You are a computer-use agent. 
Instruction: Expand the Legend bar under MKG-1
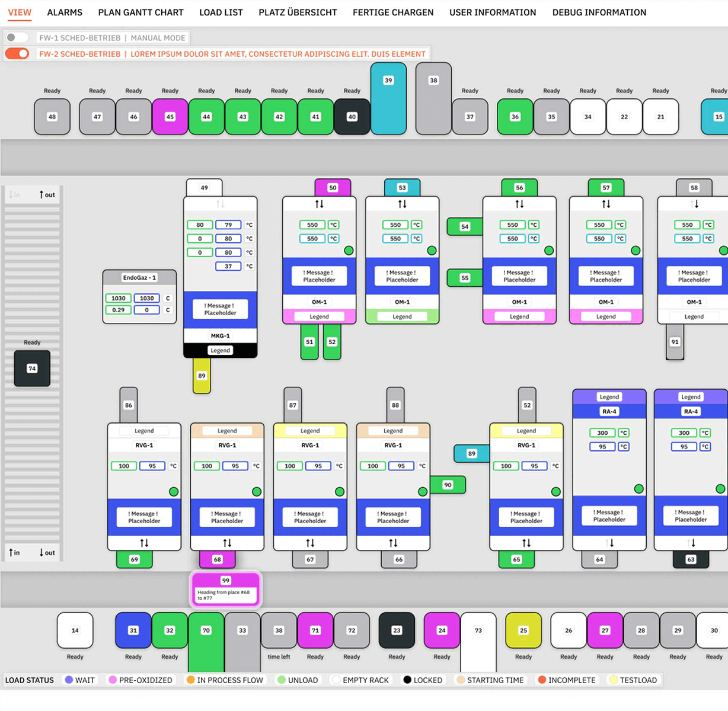220,350
